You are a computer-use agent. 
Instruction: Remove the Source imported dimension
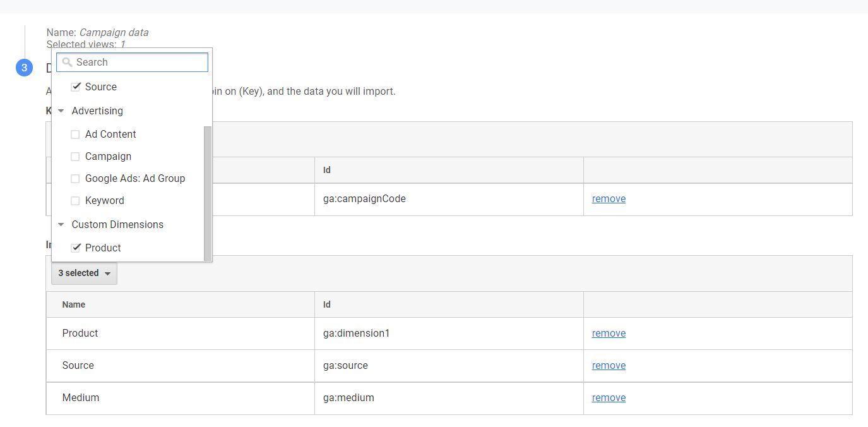click(608, 365)
